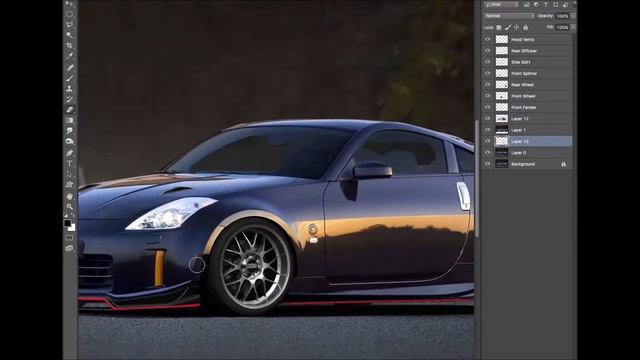The width and height of the screenshot is (640, 360).
Task: Hide the Front Wheel layer
Action: [x=487, y=96]
